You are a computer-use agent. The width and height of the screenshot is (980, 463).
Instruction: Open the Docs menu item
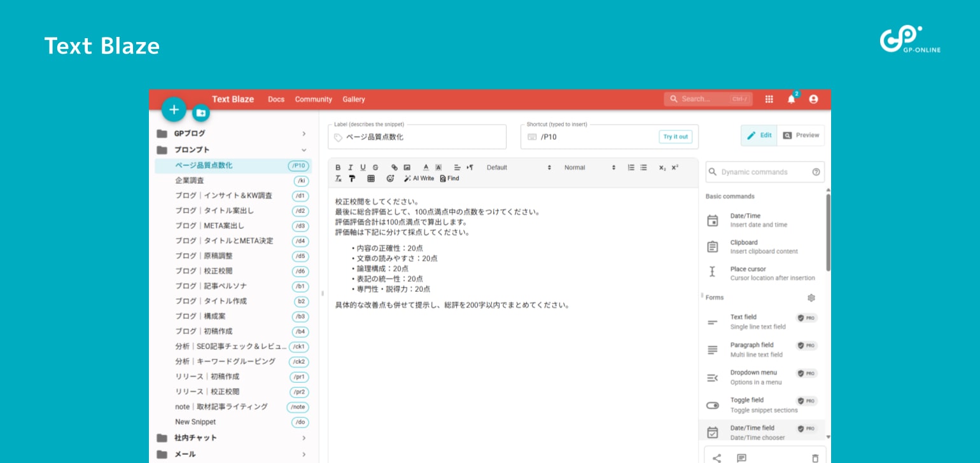coord(276,99)
